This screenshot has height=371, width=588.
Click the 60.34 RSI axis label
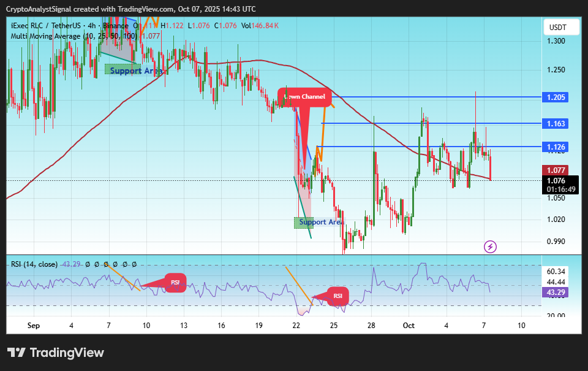(x=556, y=272)
